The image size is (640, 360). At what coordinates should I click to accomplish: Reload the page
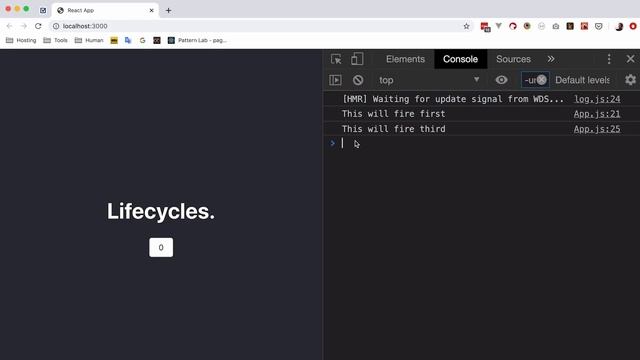[38, 26]
